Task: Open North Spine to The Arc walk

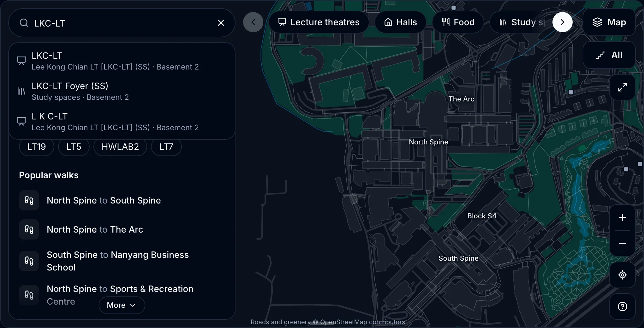Action: click(x=122, y=229)
